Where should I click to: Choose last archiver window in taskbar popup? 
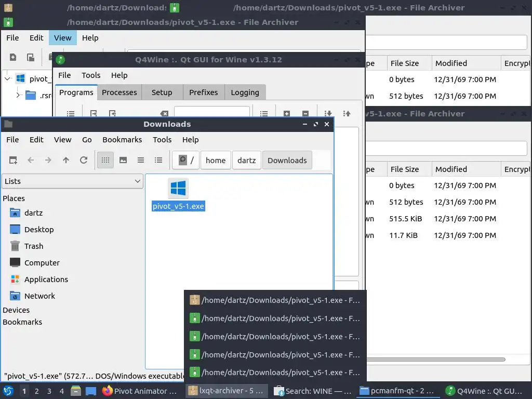[275, 373]
